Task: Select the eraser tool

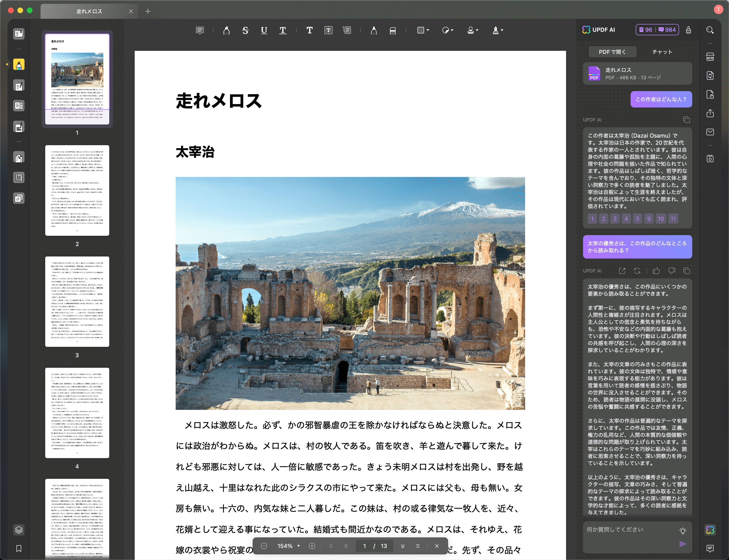Action: [393, 30]
